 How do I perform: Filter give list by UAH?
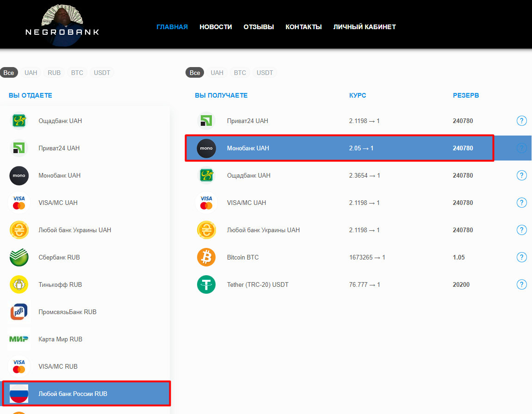[31, 73]
